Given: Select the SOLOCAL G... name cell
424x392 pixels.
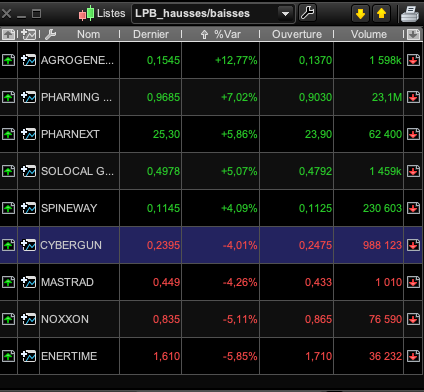Looking at the screenshot, I should click(x=79, y=171).
